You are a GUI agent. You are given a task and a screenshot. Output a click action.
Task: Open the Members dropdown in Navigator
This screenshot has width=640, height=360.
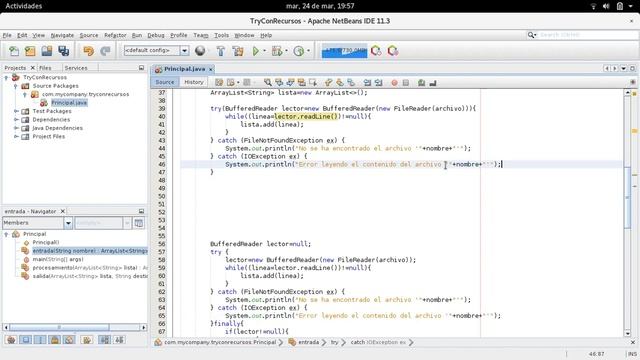[x=68, y=223]
